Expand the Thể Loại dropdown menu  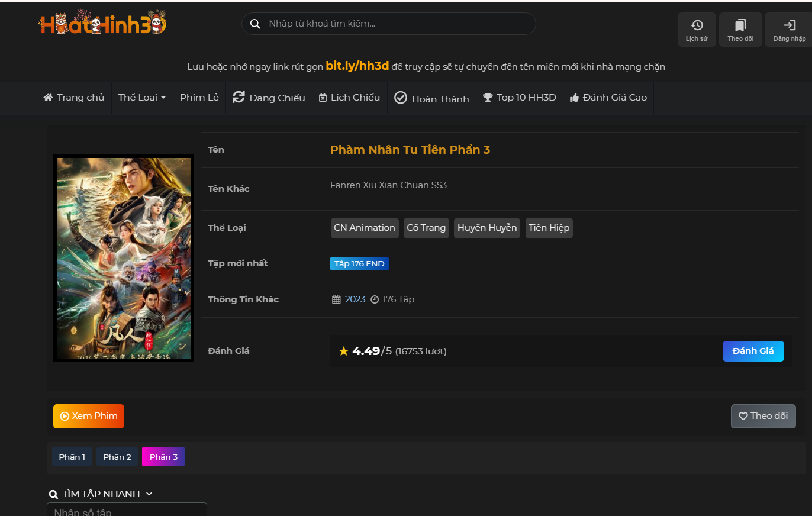(x=141, y=98)
